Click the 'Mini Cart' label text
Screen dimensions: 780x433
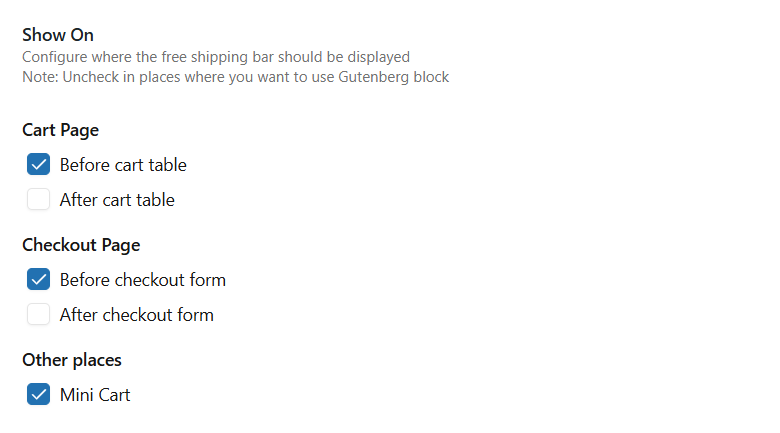[95, 395]
